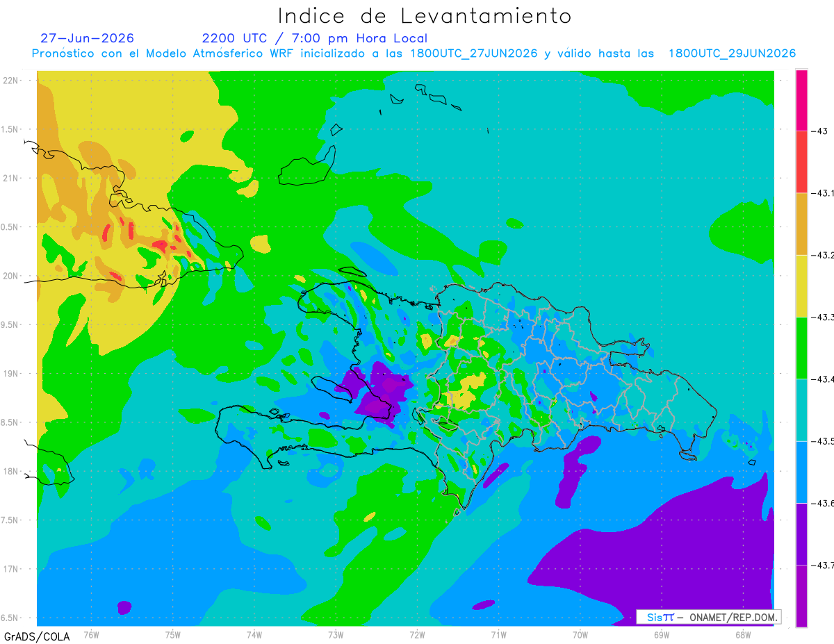Pick the light blue color bar segment
This screenshot has width=834, height=644.
[x=801, y=472]
